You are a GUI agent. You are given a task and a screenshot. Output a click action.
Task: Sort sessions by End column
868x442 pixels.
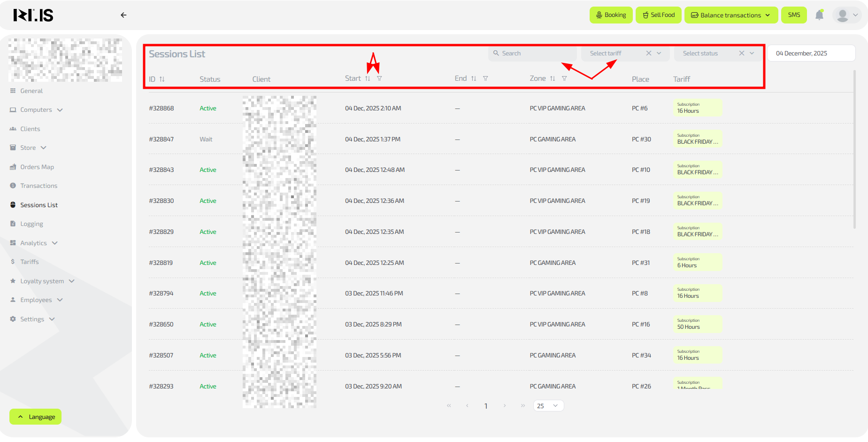pyautogui.click(x=474, y=78)
